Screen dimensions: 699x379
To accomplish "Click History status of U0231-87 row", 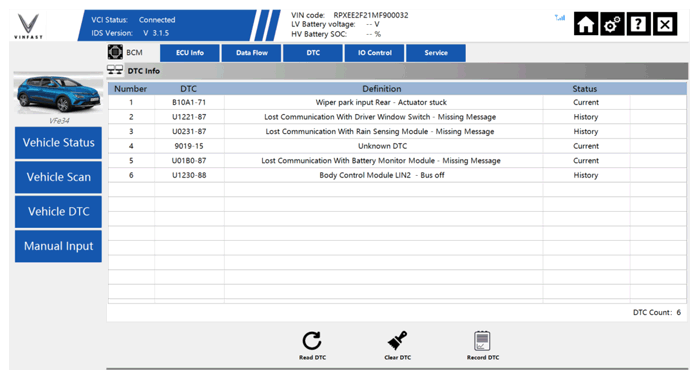I will click(586, 132).
